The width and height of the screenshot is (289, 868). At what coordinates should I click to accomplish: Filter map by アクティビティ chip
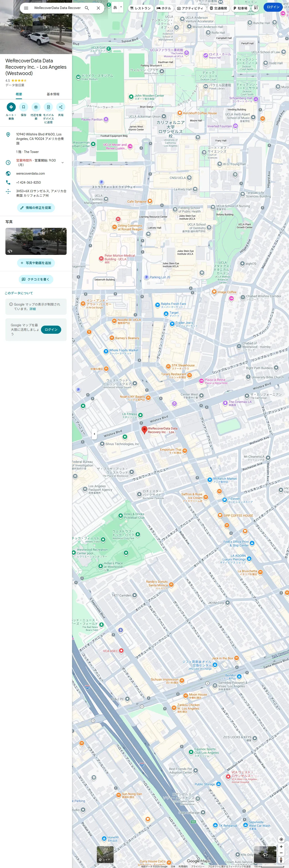[x=190, y=8]
